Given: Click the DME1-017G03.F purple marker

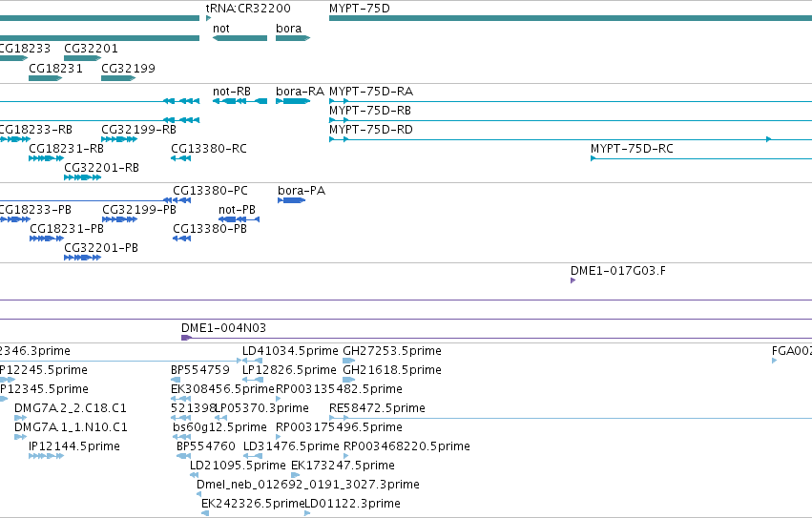Looking at the screenshot, I should (573, 280).
